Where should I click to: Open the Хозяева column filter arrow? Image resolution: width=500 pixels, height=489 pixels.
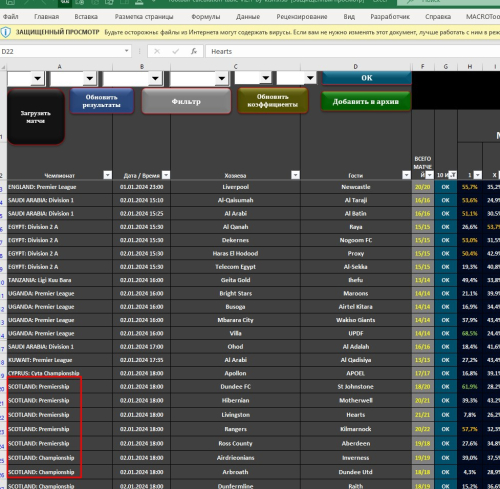(295, 175)
